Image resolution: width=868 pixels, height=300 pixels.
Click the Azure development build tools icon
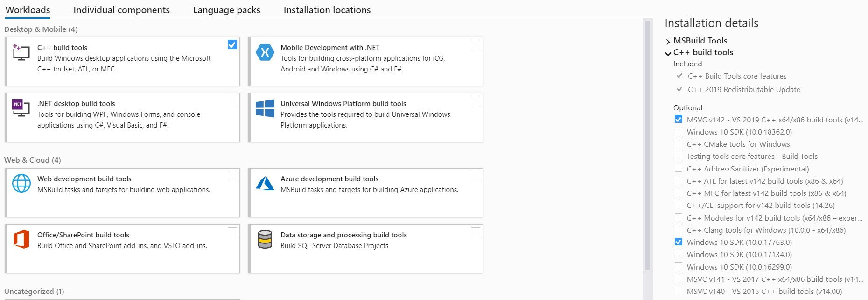click(265, 183)
